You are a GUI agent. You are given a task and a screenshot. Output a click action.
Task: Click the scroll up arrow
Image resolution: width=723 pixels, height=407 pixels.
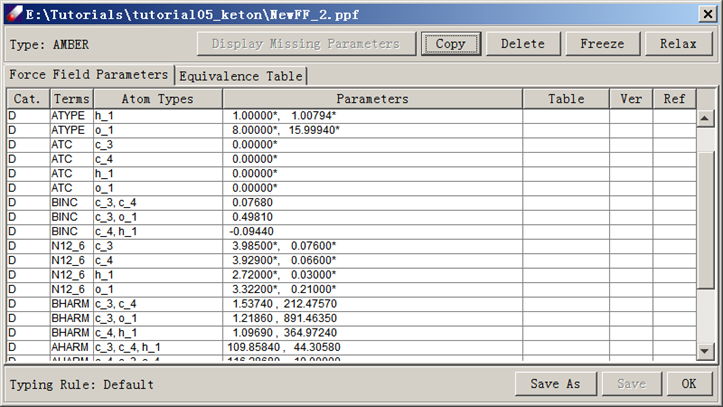(x=705, y=118)
